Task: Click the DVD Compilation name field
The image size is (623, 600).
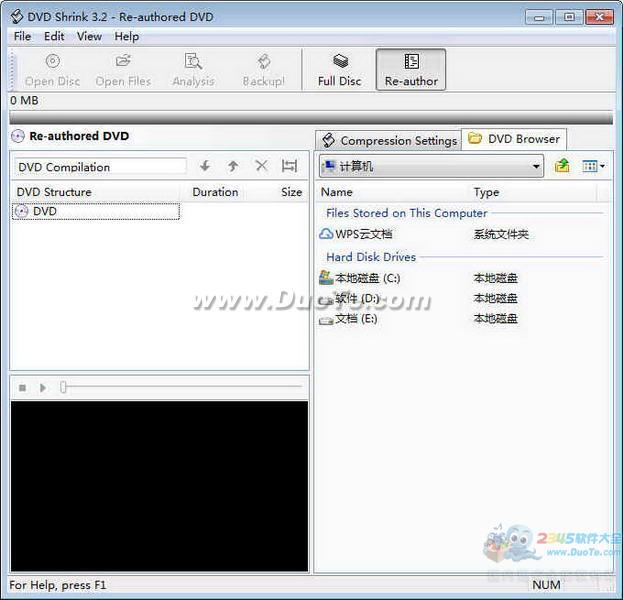Action: tap(100, 167)
